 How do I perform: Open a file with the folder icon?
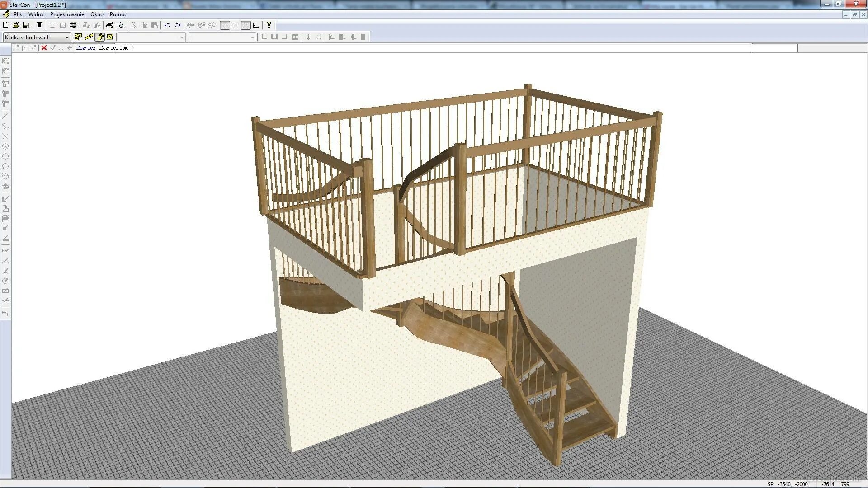click(x=16, y=25)
